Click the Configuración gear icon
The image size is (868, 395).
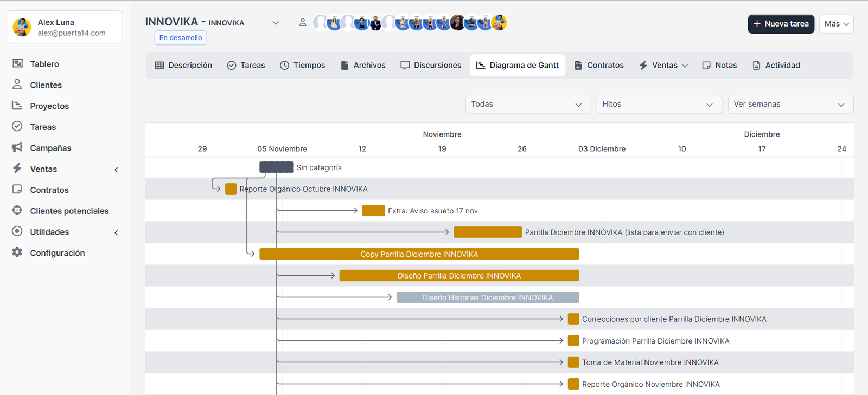pos(17,252)
